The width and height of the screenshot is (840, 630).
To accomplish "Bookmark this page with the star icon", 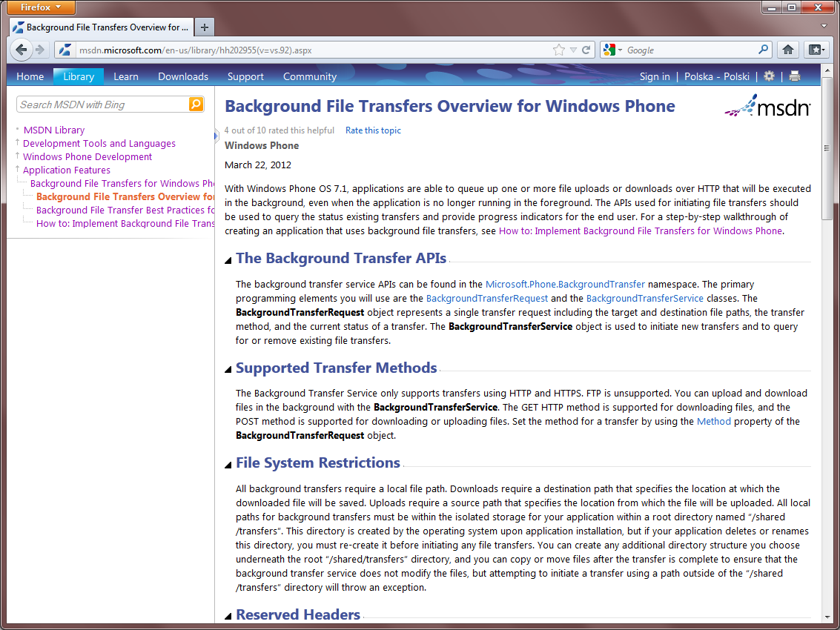I will pos(559,50).
